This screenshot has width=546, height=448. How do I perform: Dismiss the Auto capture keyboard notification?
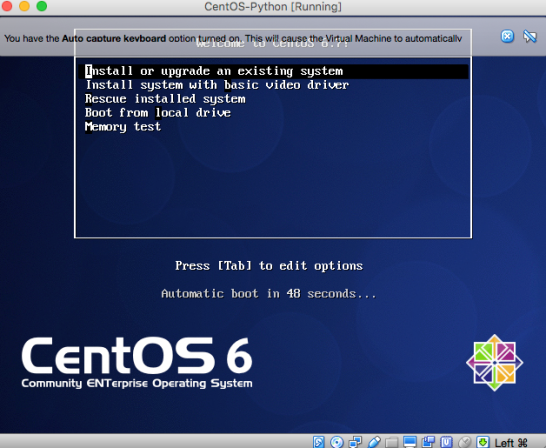507,36
